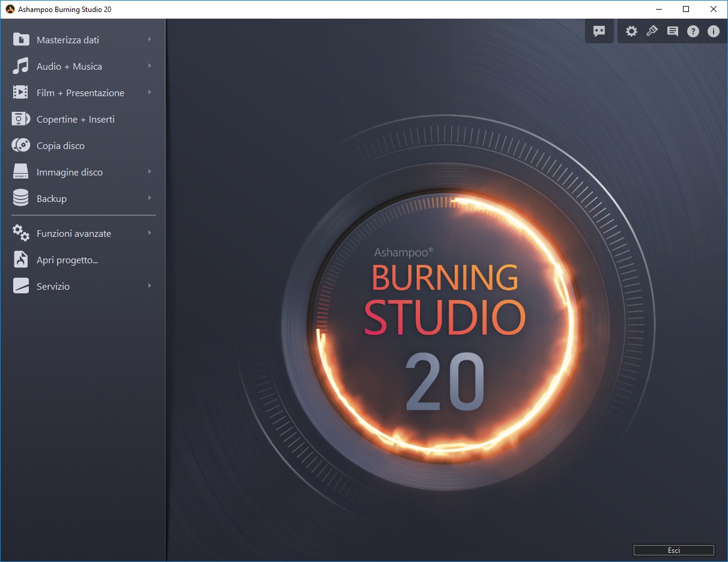Screen dimensions: 728x562
Task: Click the Film + Presentazione filmstrip icon
Action: pyautogui.click(x=20, y=93)
